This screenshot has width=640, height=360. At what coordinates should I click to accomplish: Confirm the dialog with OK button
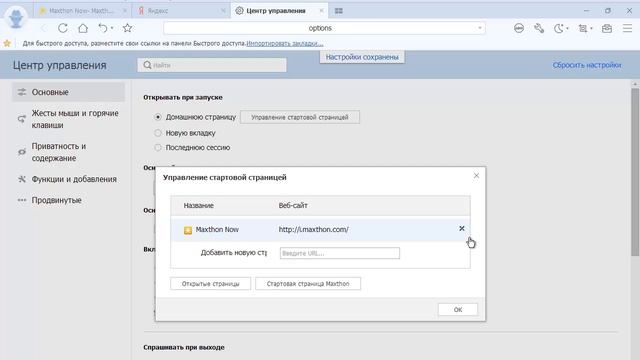pyautogui.click(x=458, y=310)
